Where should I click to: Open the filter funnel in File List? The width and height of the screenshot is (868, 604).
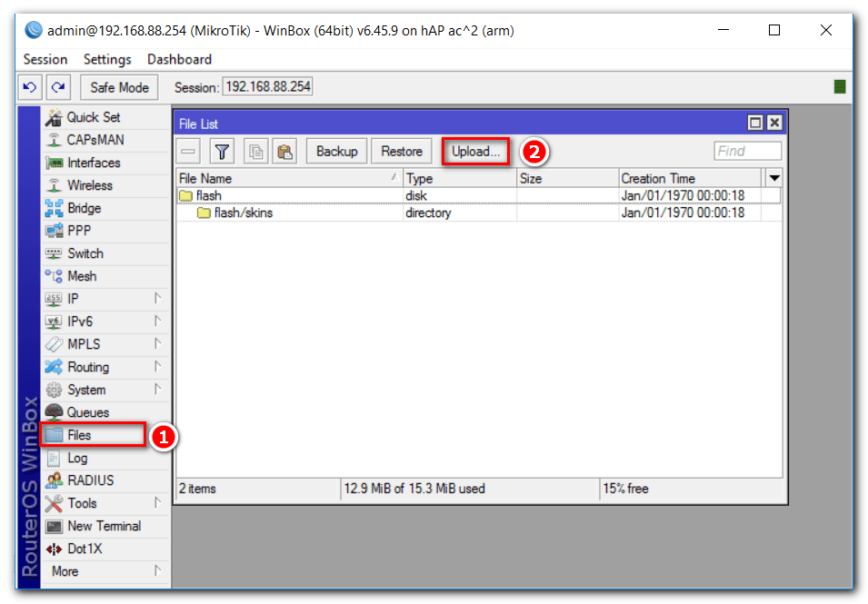222,152
